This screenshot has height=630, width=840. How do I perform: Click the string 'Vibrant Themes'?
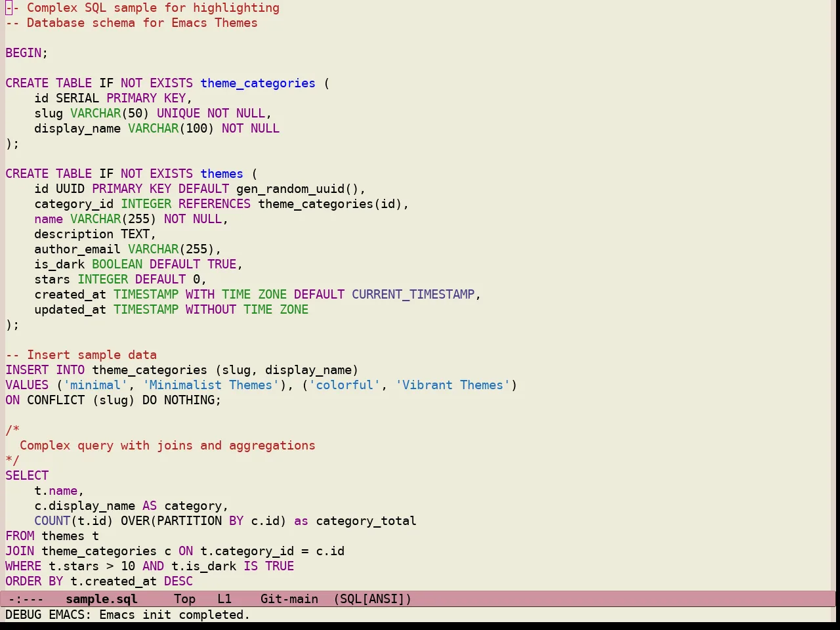pyautogui.click(x=453, y=385)
